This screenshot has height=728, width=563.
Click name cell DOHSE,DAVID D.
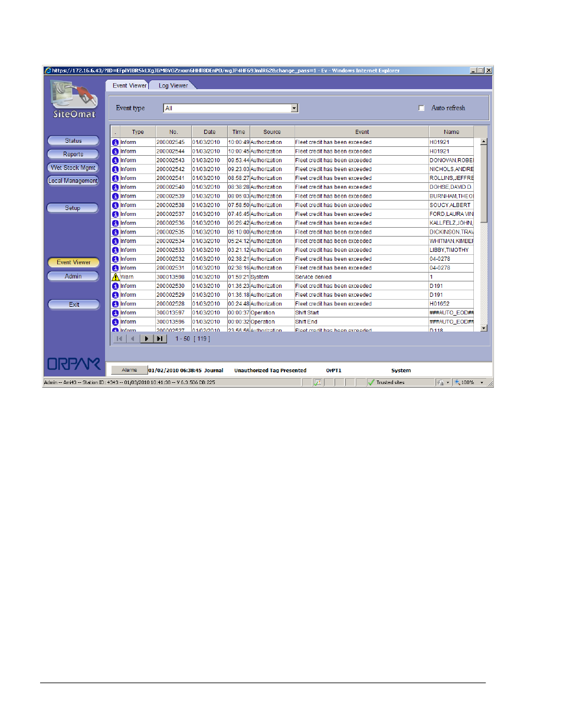(451, 188)
